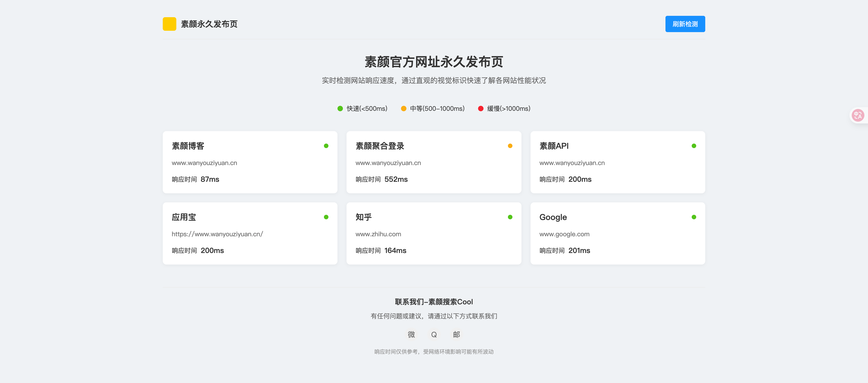The image size is (868, 383).
Task: Open the 应用宝 site card
Action: click(x=250, y=233)
